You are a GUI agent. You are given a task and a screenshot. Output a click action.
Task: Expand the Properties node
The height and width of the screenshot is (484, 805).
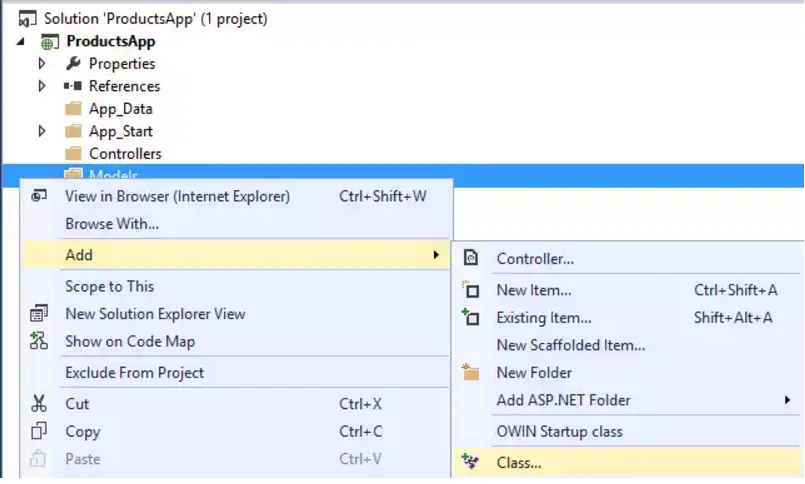coord(42,64)
